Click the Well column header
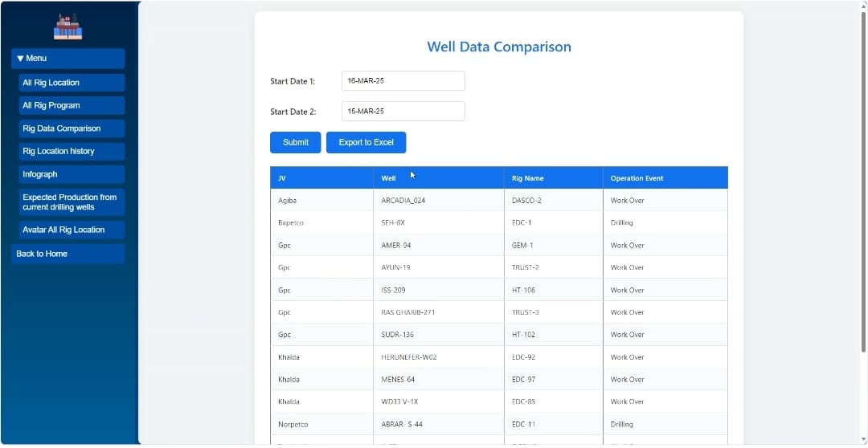The width and height of the screenshot is (868, 448). (439, 178)
